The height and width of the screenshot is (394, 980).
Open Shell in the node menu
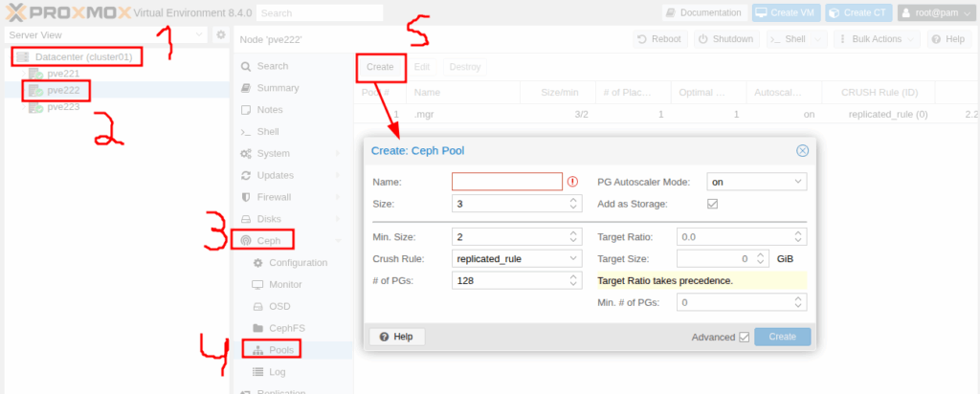[268, 132]
